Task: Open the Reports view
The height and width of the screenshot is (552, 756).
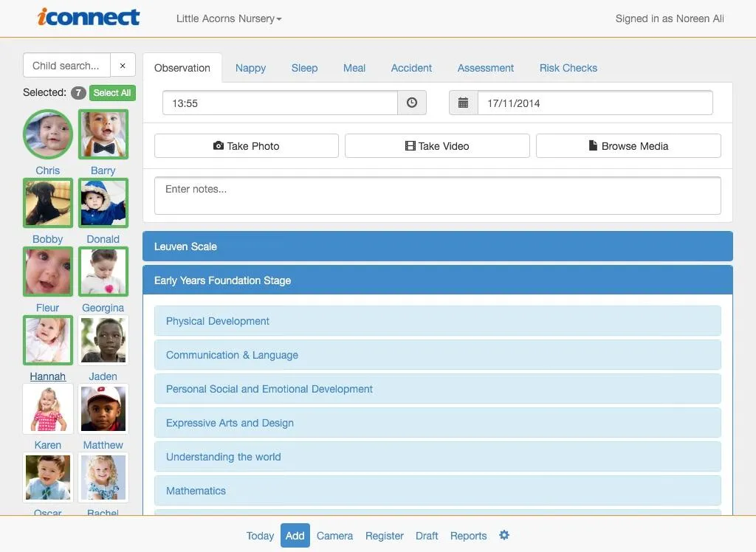Action: point(468,535)
